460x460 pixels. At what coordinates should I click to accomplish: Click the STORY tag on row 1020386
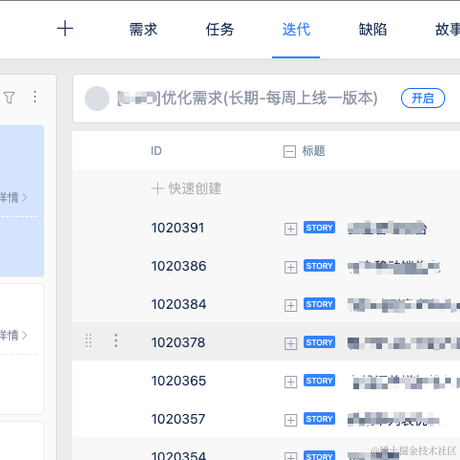319,266
